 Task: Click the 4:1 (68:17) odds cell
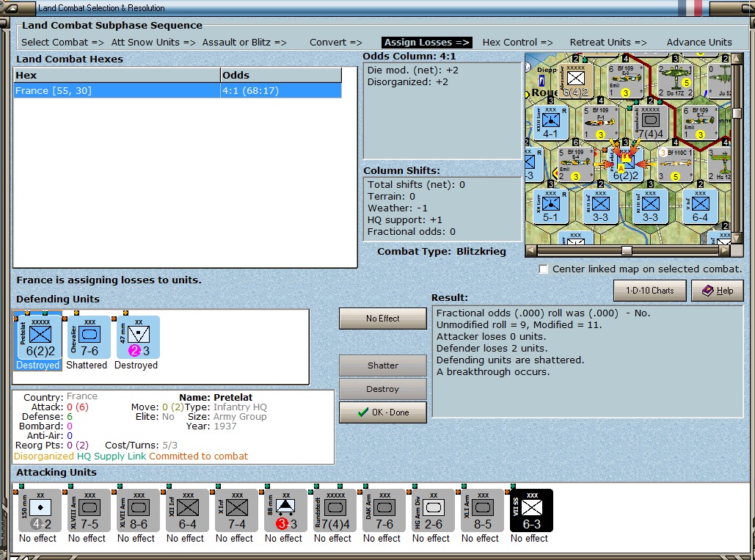point(281,90)
